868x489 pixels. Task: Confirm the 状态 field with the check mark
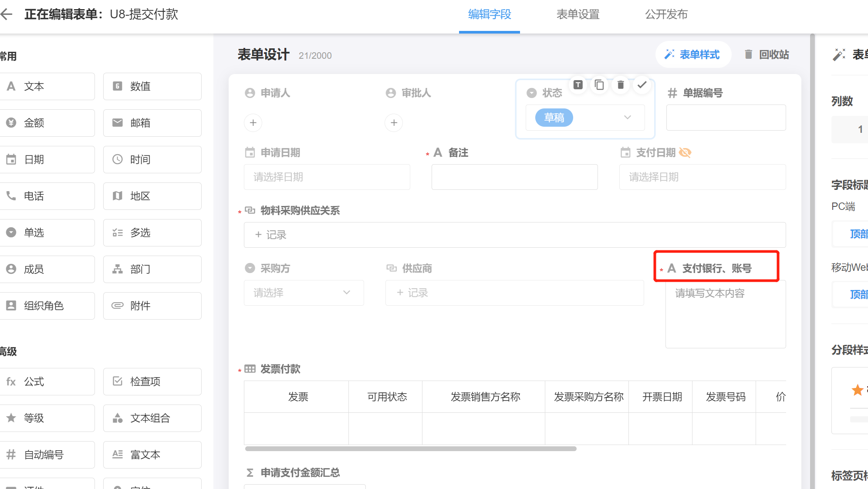(642, 85)
